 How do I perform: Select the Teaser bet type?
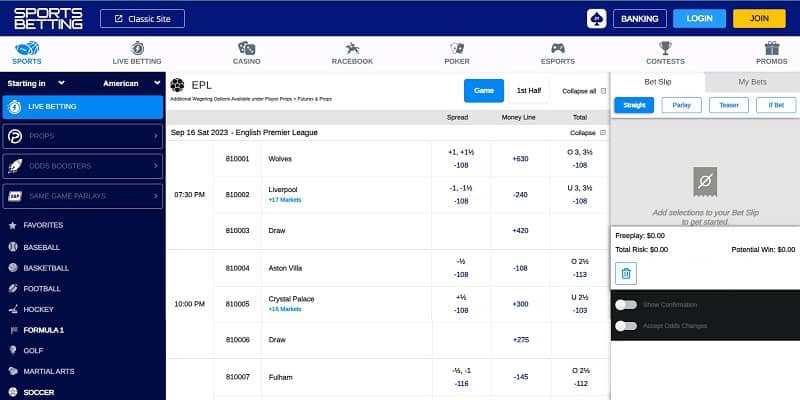pyautogui.click(x=729, y=105)
